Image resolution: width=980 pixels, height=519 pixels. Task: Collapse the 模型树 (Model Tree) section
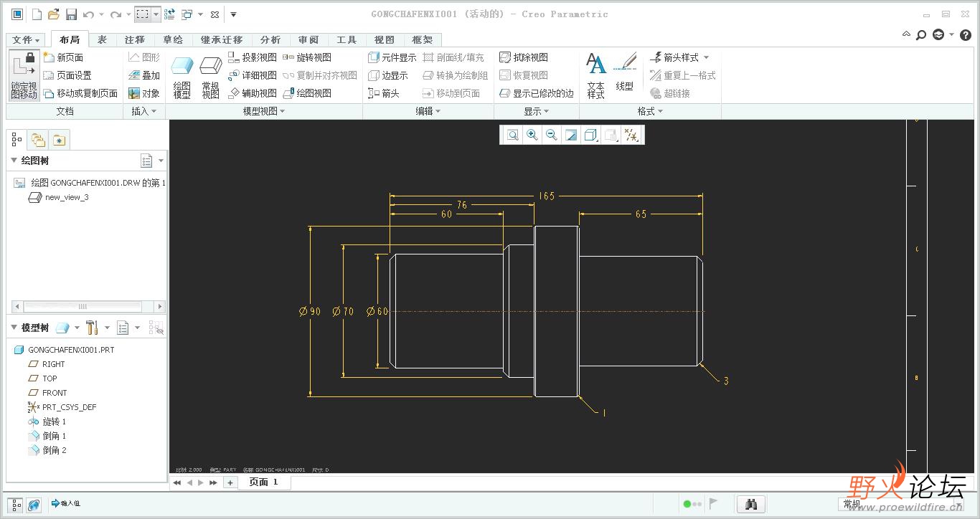pyautogui.click(x=14, y=328)
